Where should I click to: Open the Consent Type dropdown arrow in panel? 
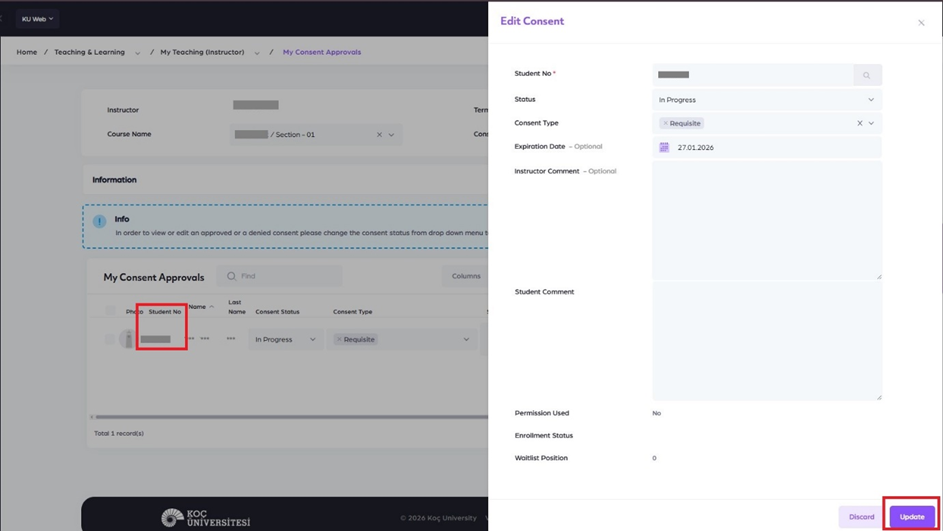872,123
